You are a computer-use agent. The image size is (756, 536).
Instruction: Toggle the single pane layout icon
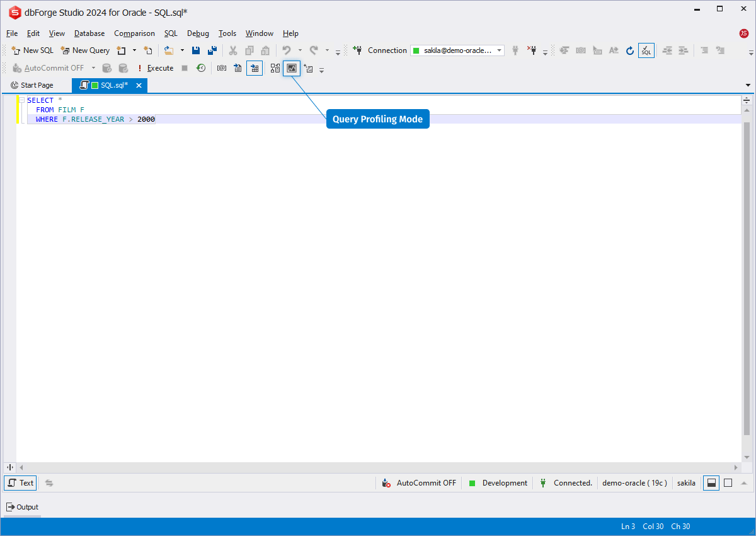[x=728, y=483]
